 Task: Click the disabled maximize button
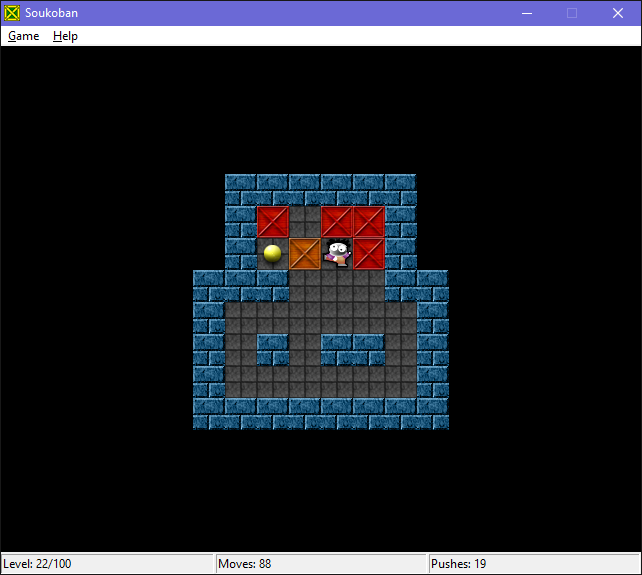pyautogui.click(x=572, y=13)
